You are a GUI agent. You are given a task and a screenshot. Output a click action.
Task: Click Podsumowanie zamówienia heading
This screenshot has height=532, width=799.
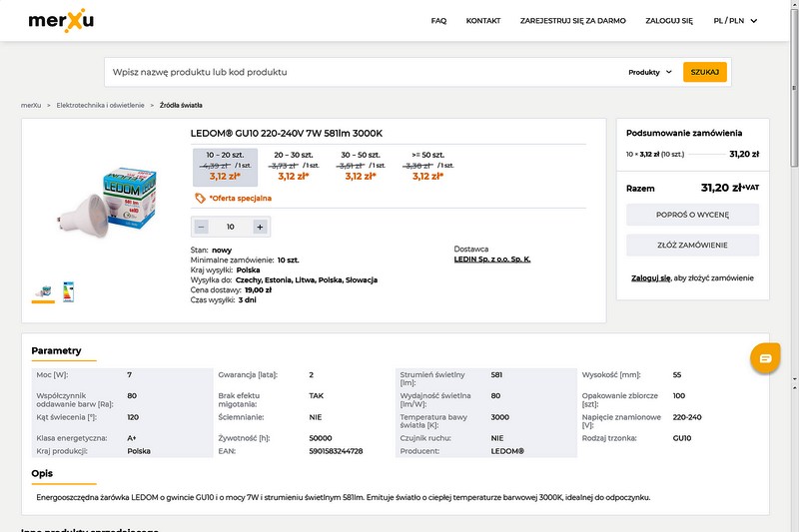684,133
